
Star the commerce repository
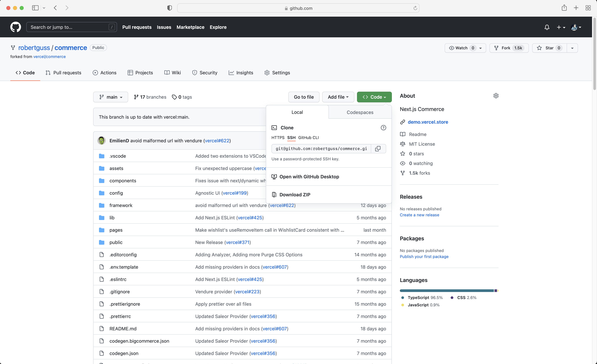pyautogui.click(x=549, y=48)
